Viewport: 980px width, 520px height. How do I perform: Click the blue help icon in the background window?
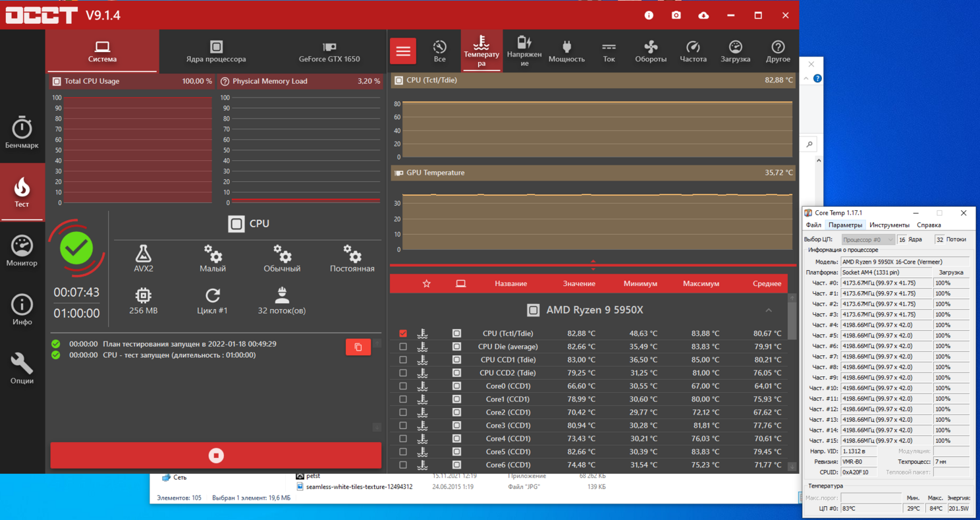(x=817, y=78)
